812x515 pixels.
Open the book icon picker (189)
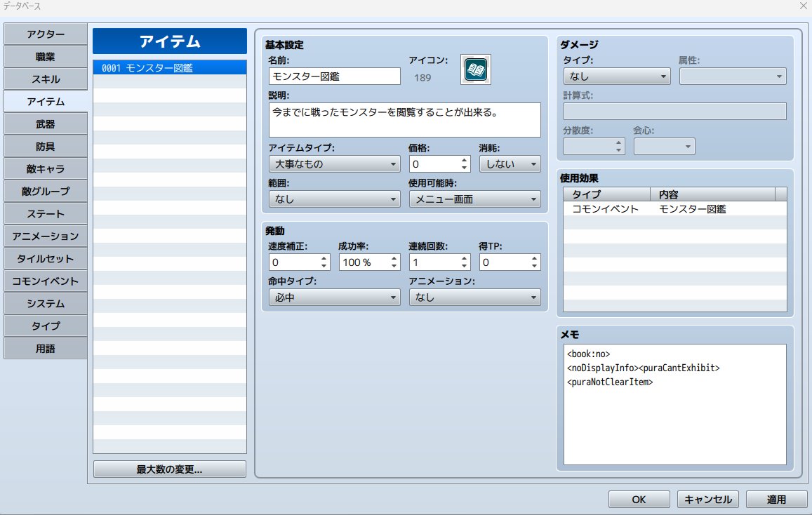point(475,69)
